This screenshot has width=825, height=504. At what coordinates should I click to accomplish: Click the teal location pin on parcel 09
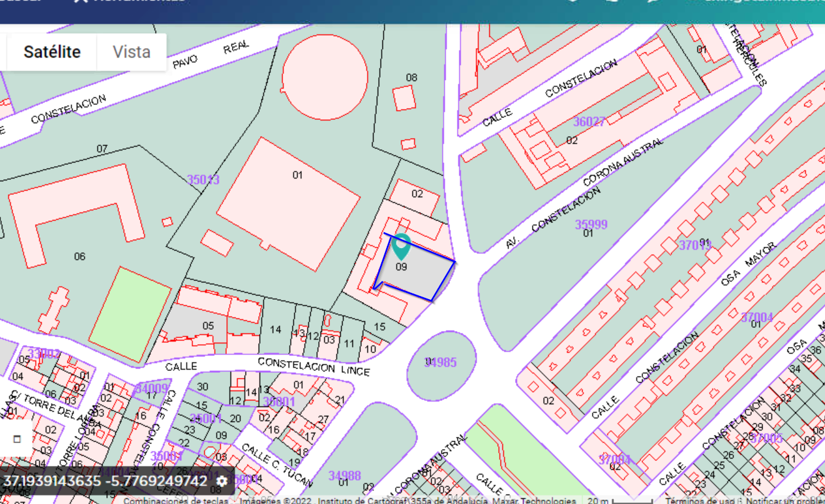click(x=401, y=245)
